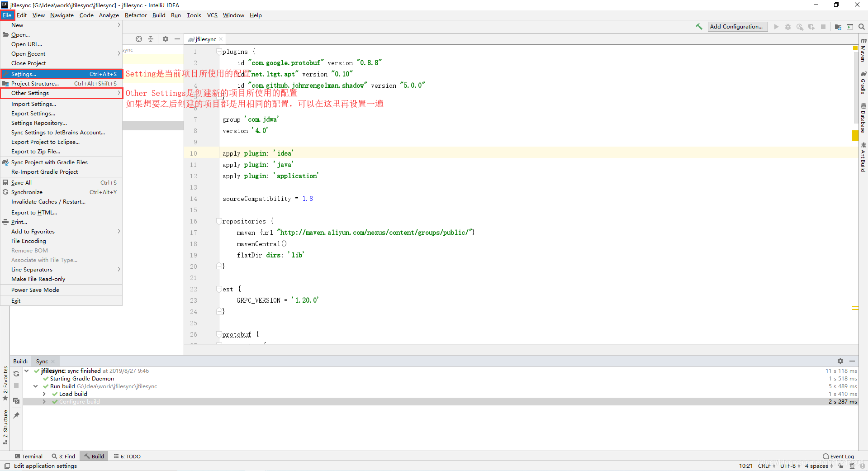868x471 pixels.
Task: Collapse the Run build tree node
Action: 36,386
